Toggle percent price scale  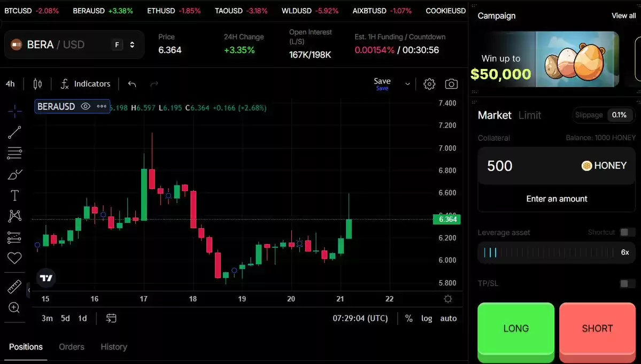(409, 318)
